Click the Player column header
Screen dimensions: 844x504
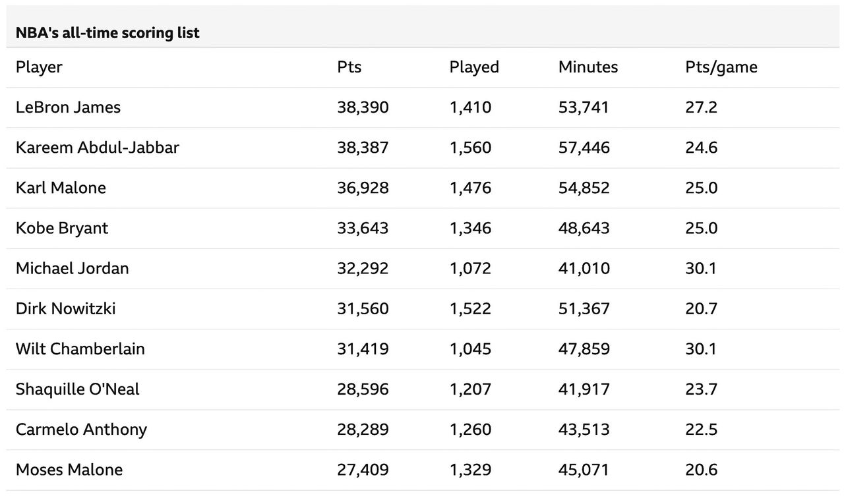[x=39, y=67]
